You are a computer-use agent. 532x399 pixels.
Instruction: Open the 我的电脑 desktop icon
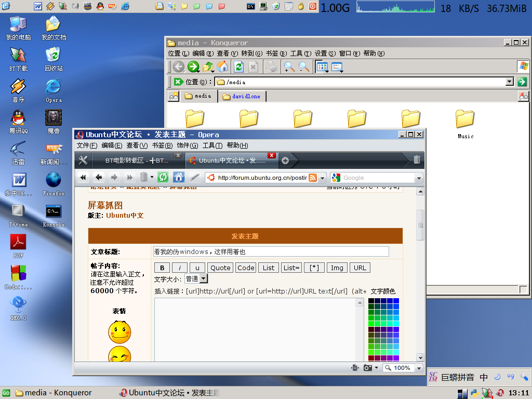(x=18, y=28)
